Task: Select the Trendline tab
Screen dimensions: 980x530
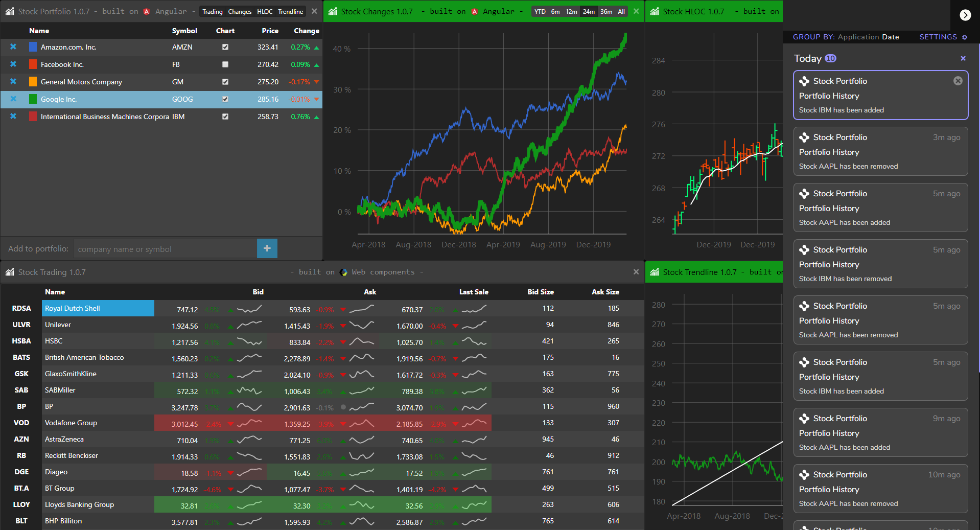Action: tap(290, 11)
